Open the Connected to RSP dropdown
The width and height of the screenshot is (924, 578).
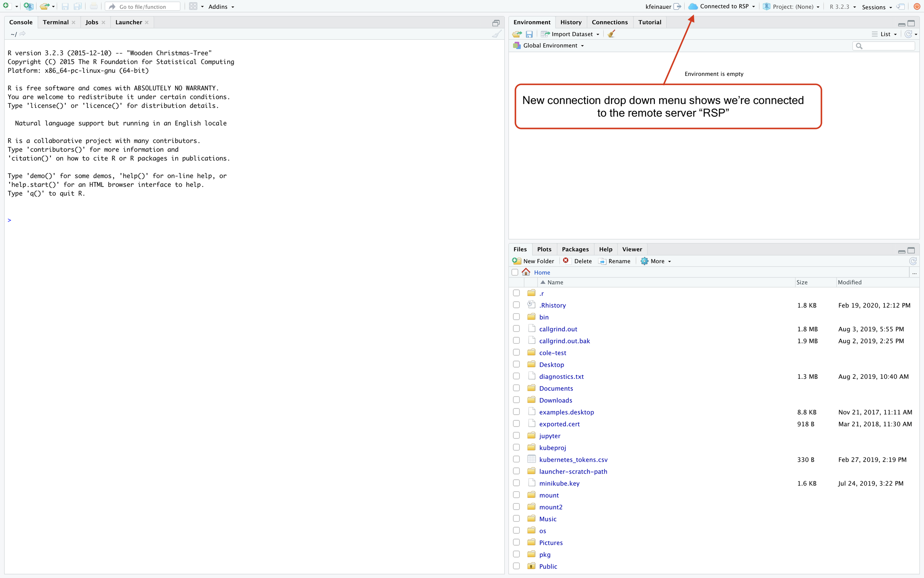pos(724,7)
